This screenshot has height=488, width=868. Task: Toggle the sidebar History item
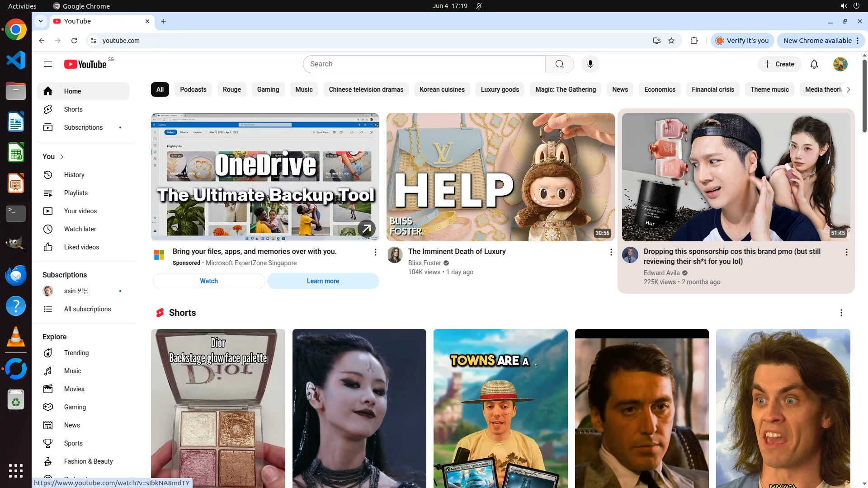coord(74,175)
